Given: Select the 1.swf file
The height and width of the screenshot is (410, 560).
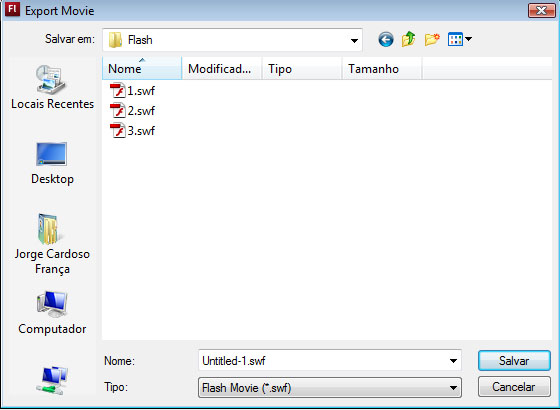Looking at the screenshot, I should [x=132, y=91].
